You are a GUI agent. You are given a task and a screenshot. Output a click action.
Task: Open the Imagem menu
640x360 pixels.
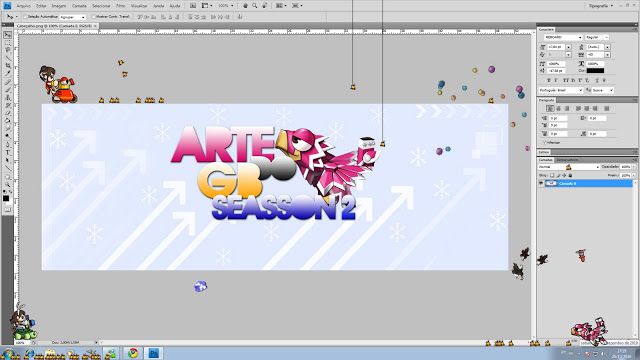[59, 6]
